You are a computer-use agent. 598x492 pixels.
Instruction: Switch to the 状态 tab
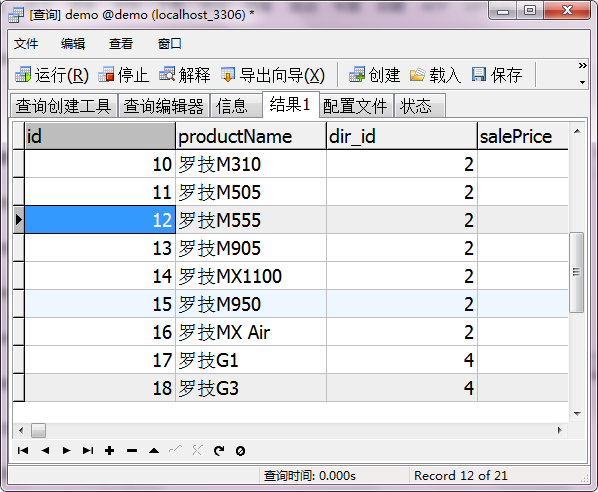coord(419,106)
